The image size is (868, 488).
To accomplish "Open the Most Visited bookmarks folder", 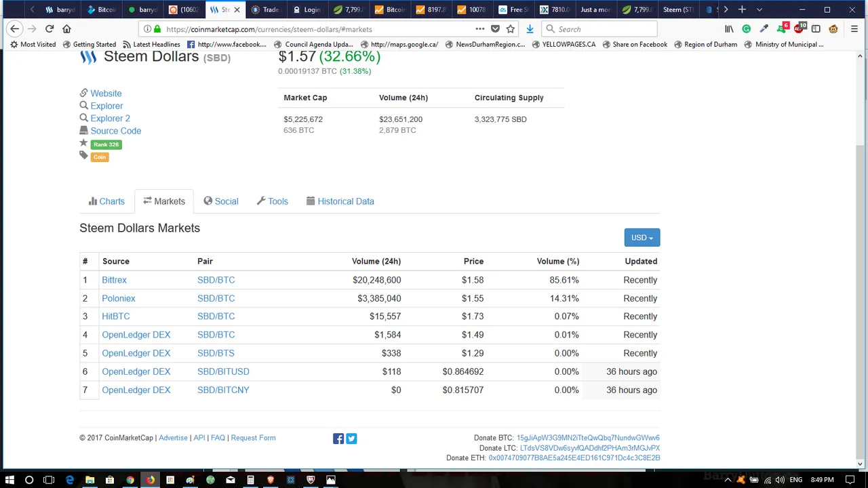I will pos(33,44).
